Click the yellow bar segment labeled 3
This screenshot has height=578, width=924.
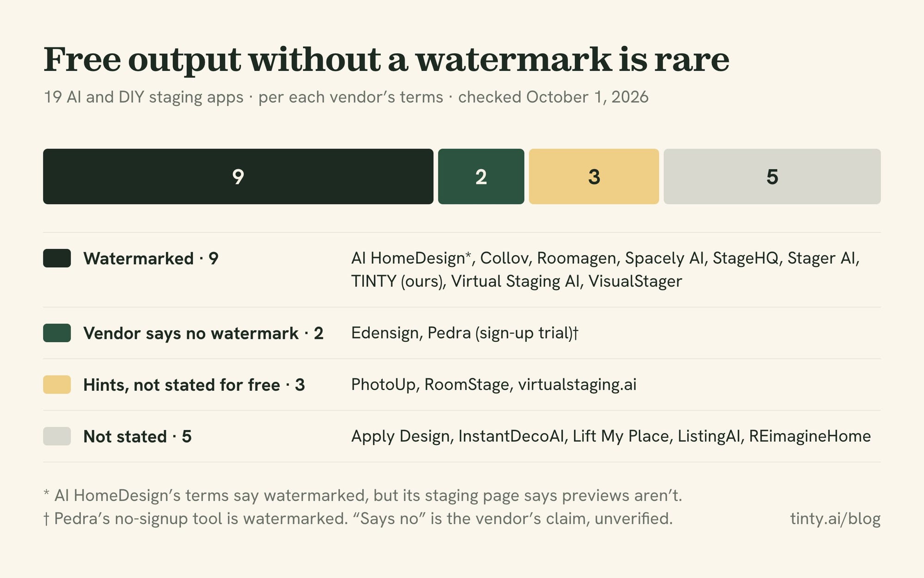594,176
